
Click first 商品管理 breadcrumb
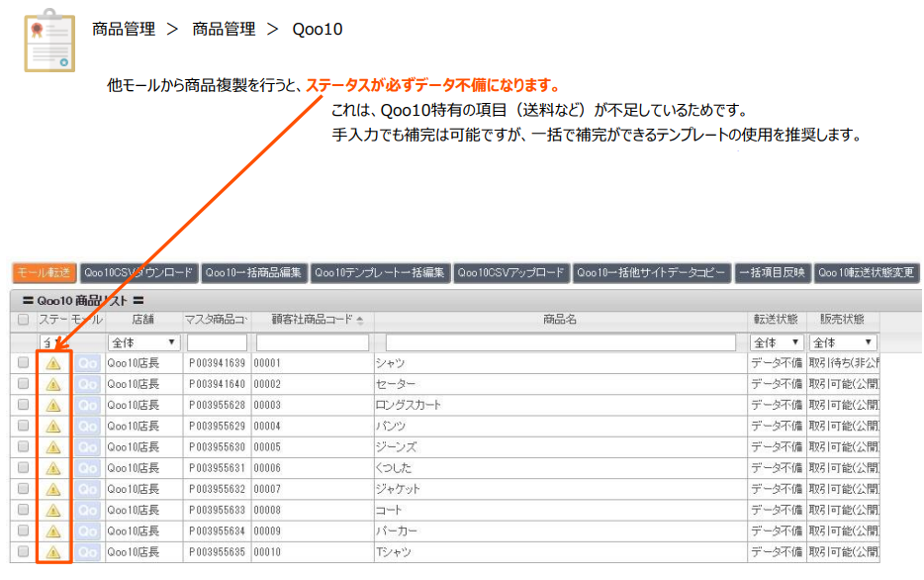(124, 29)
